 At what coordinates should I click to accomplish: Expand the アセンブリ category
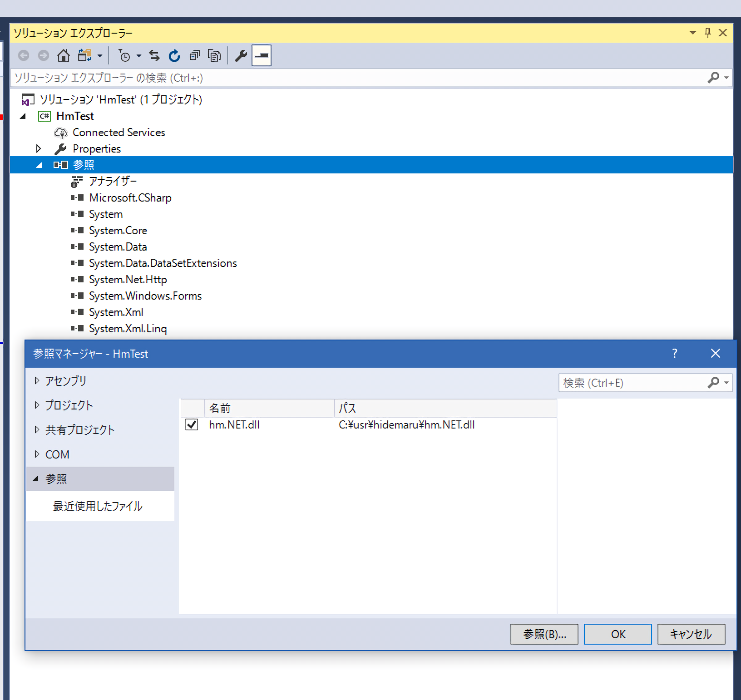click(x=37, y=381)
